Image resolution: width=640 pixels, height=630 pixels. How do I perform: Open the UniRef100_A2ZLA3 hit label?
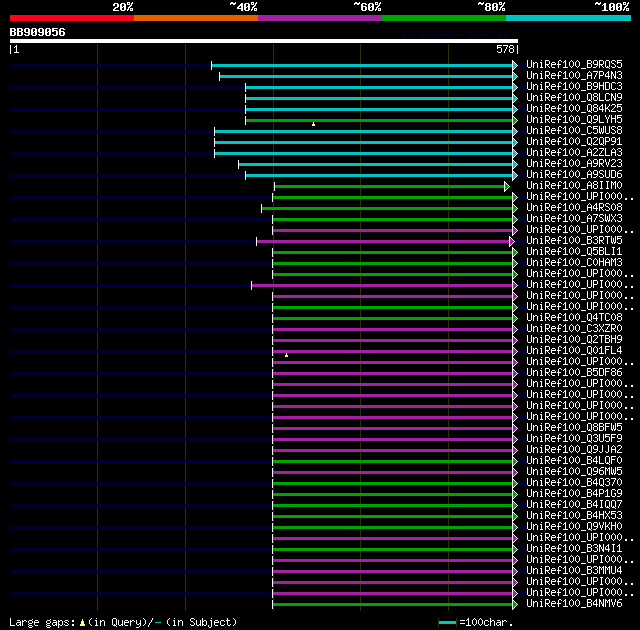[x=574, y=153]
